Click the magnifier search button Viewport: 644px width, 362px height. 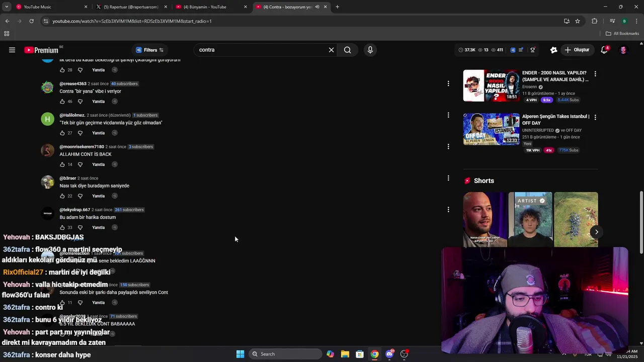point(348,50)
